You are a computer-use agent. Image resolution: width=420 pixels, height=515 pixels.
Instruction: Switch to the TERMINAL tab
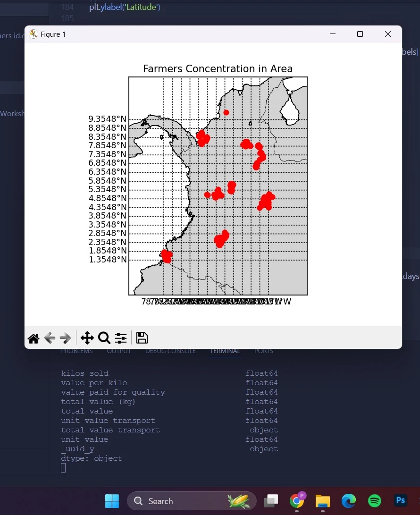pyautogui.click(x=225, y=351)
